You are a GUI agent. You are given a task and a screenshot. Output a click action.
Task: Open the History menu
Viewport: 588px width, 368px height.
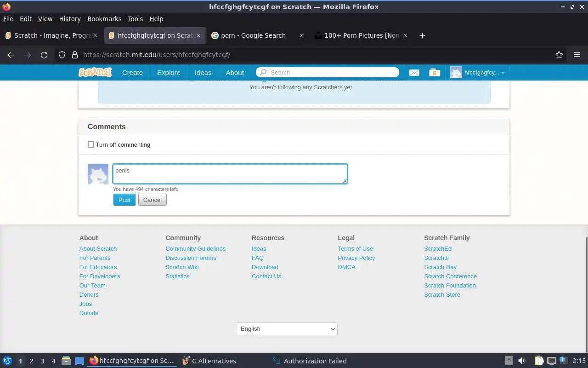[70, 19]
